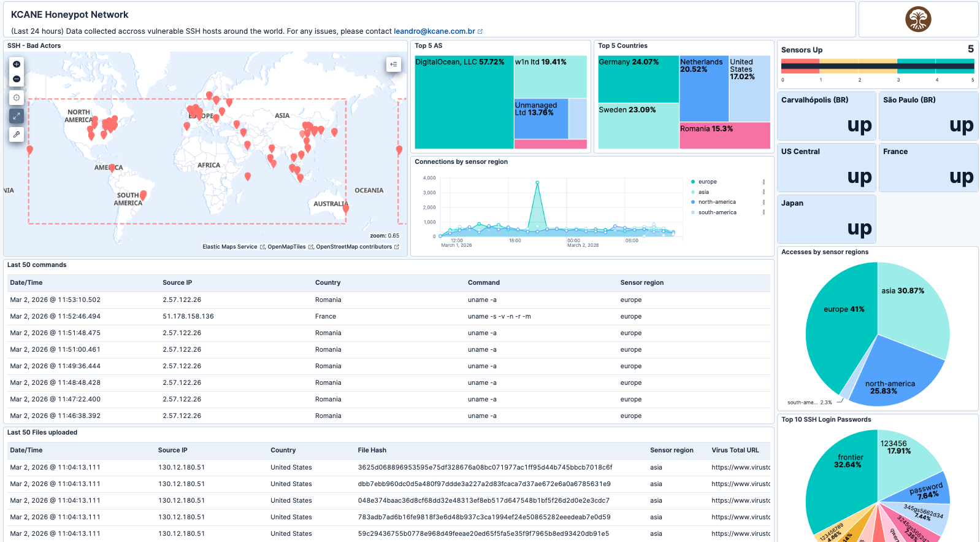Screen dimensions: 980x542
Task: Open north-america legend options menu
Action: coord(764,202)
